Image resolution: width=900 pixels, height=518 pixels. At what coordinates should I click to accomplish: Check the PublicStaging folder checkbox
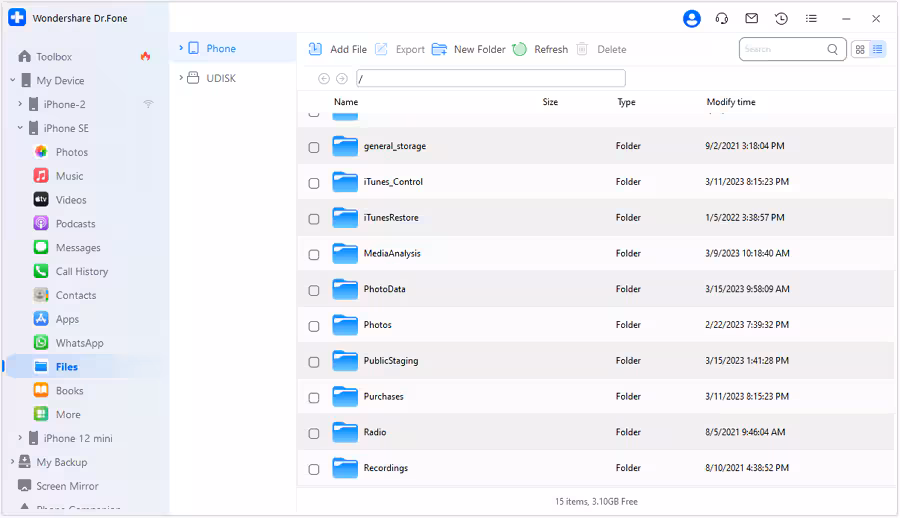[314, 362]
